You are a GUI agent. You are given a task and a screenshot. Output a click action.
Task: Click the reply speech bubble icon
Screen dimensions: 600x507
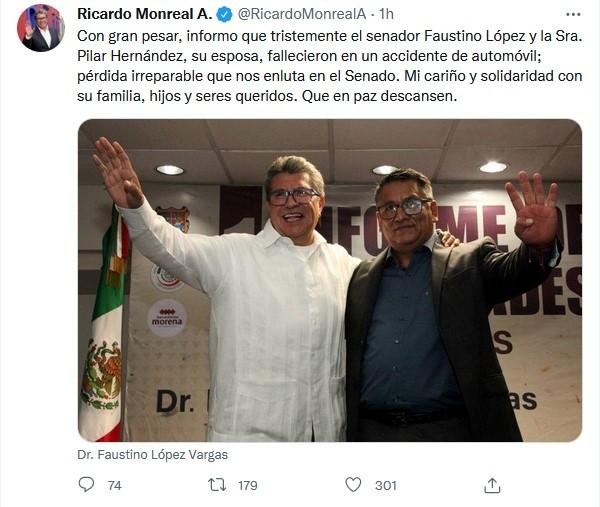click(x=86, y=485)
